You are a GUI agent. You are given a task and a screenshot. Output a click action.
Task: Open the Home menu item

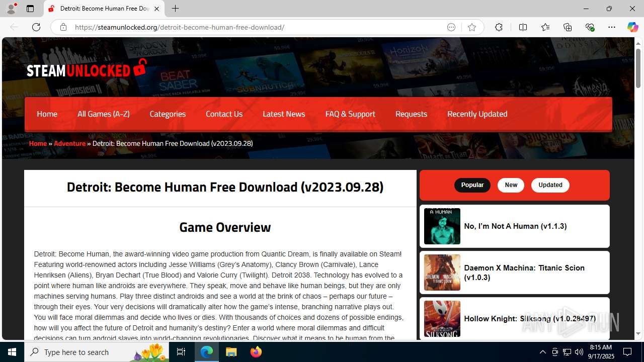click(x=47, y=114)
